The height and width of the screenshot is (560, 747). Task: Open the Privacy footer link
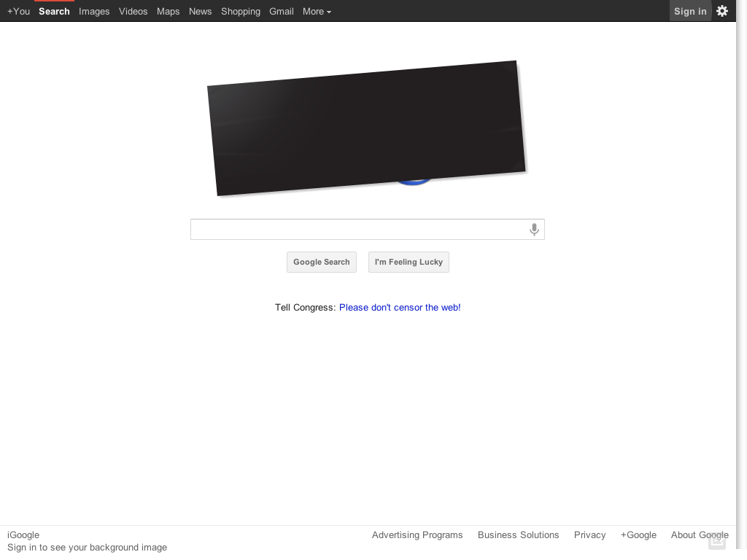click(x=589, y=534)
